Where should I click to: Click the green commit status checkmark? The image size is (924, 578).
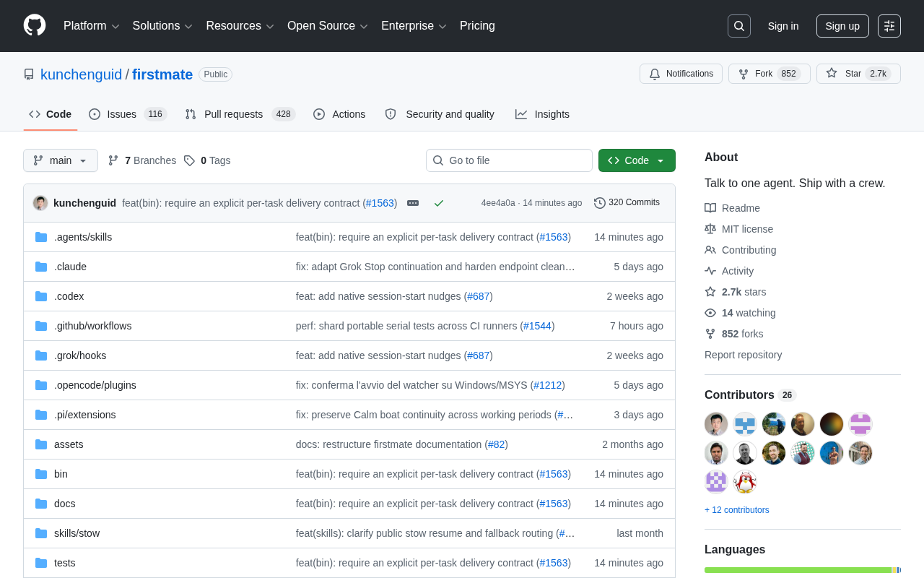pos(439,203)
